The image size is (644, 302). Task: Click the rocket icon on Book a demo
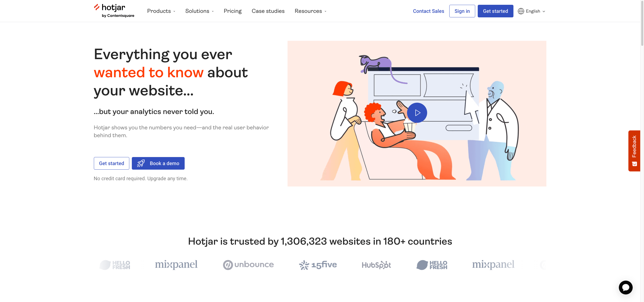[141, 163]
